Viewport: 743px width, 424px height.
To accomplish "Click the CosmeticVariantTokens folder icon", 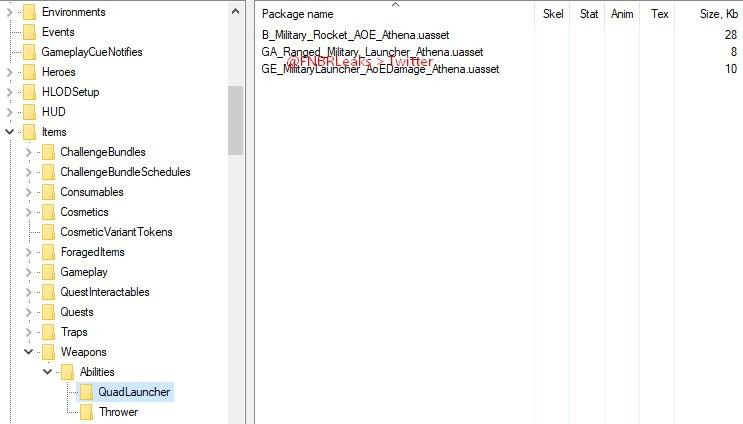I will click(48, 232).
